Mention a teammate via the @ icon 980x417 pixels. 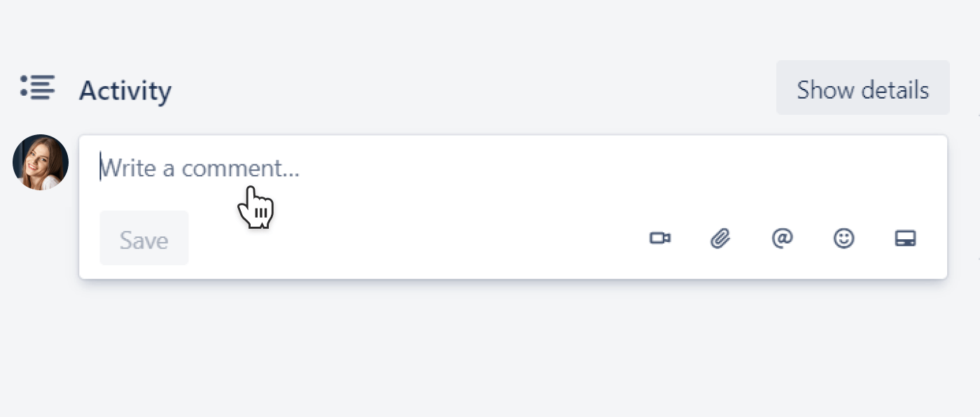click(x=782, y=238)
